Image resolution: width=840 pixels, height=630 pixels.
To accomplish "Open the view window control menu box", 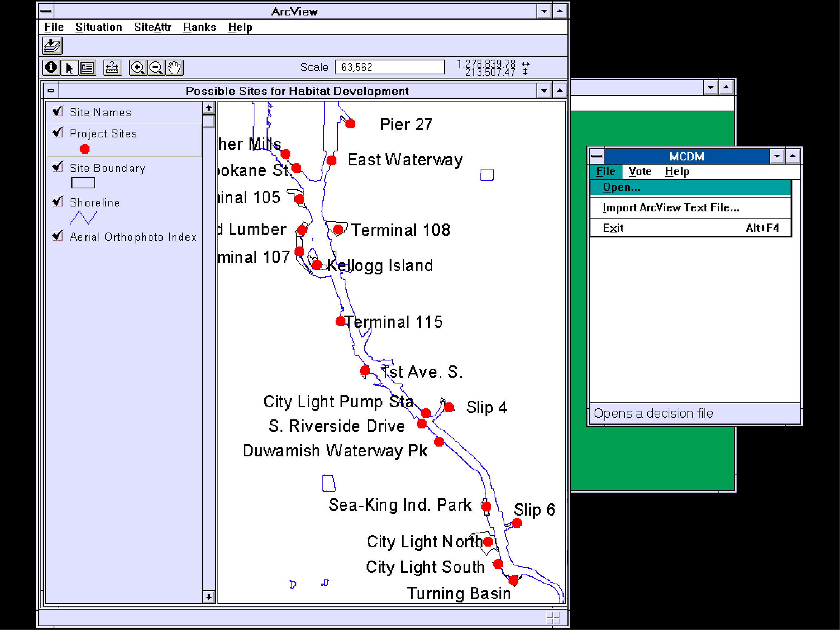I will coord(51,91).
